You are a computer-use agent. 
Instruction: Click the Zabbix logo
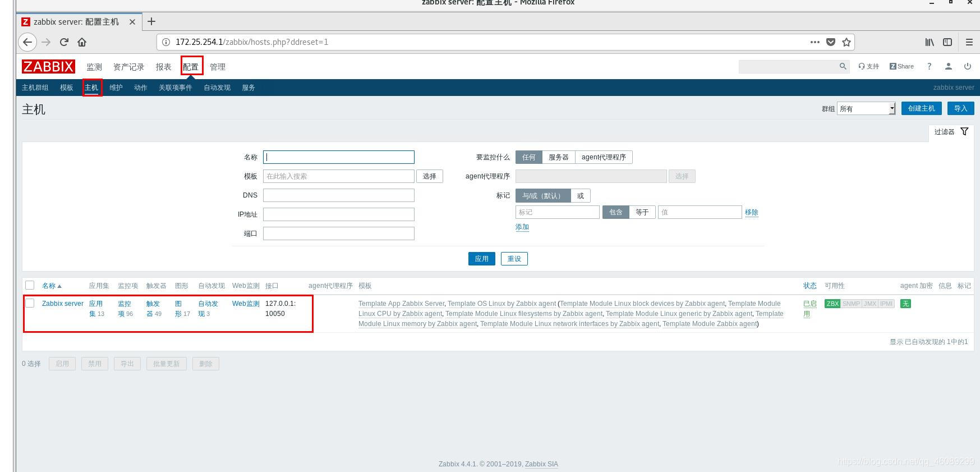tap(48, 66)
